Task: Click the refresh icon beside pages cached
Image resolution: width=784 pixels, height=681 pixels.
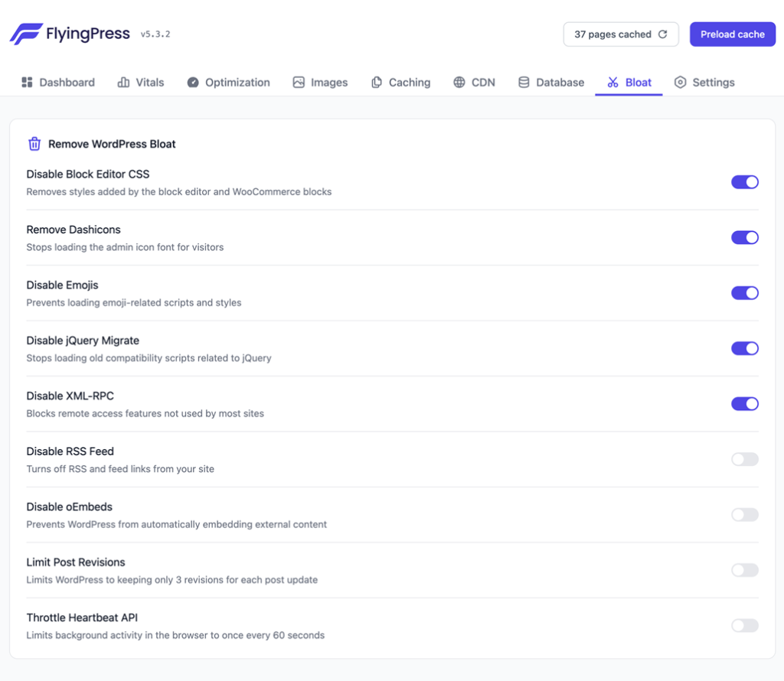Action: pyautogui.click(x=663, y=34)
